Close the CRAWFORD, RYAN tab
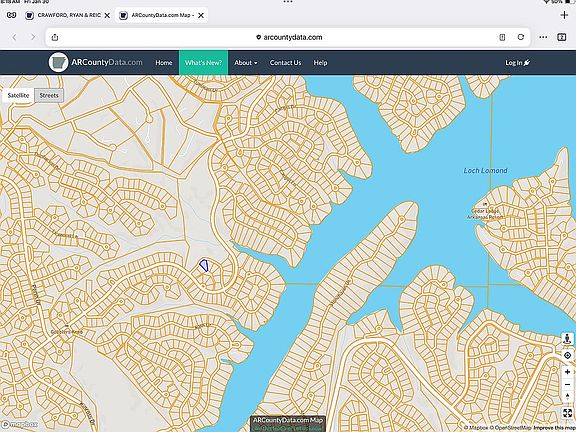The width and height of the screenshot is (576, 432). click(107, 15)
